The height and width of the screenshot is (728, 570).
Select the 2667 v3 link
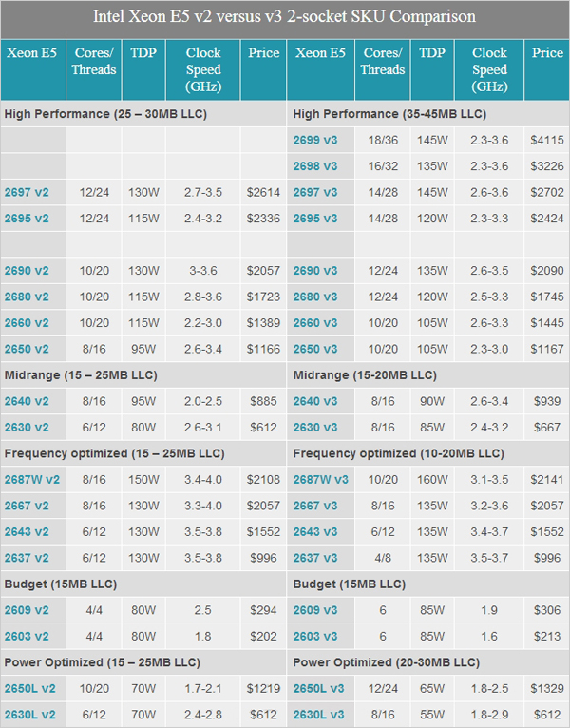pos(315,506)
